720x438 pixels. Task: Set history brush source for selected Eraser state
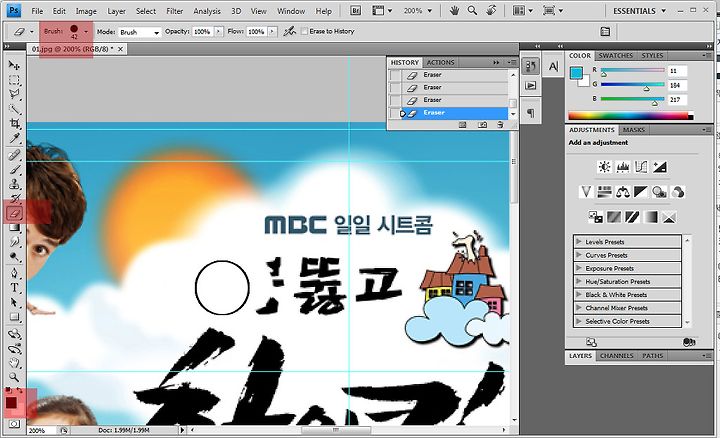(395, 113)
